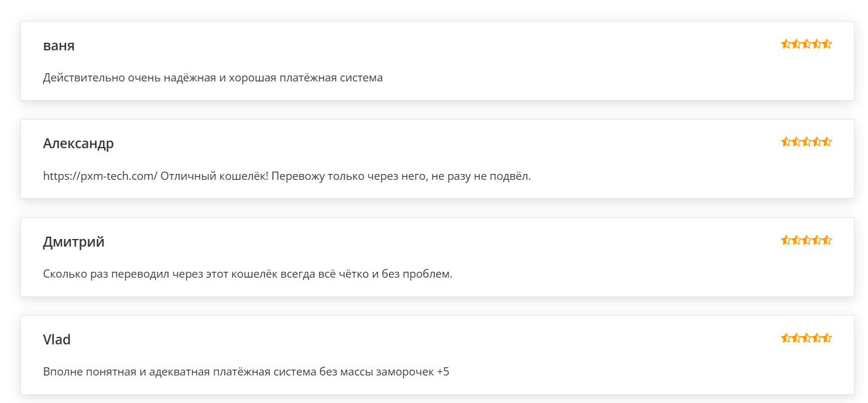
Task: Click the last star in Vlad's rating
Action: click(827, 338)
